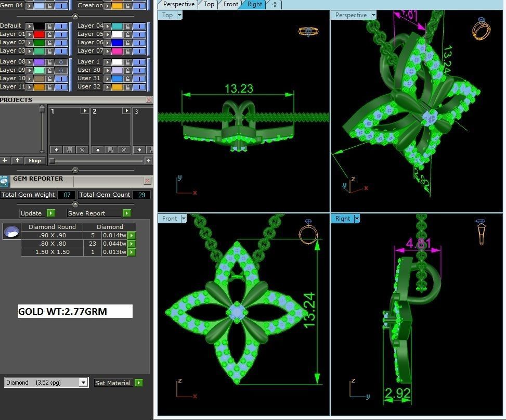Open Top viewport dropdown arrow
The height and width of the screenshot is (420, 506).
click(179, 15)
